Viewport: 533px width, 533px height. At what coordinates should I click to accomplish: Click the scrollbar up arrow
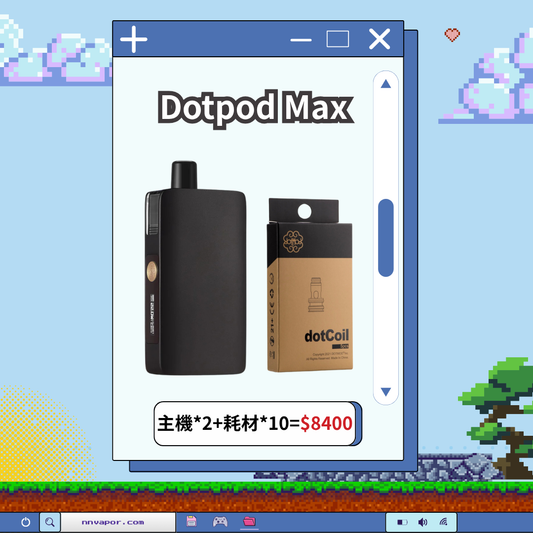386,84
